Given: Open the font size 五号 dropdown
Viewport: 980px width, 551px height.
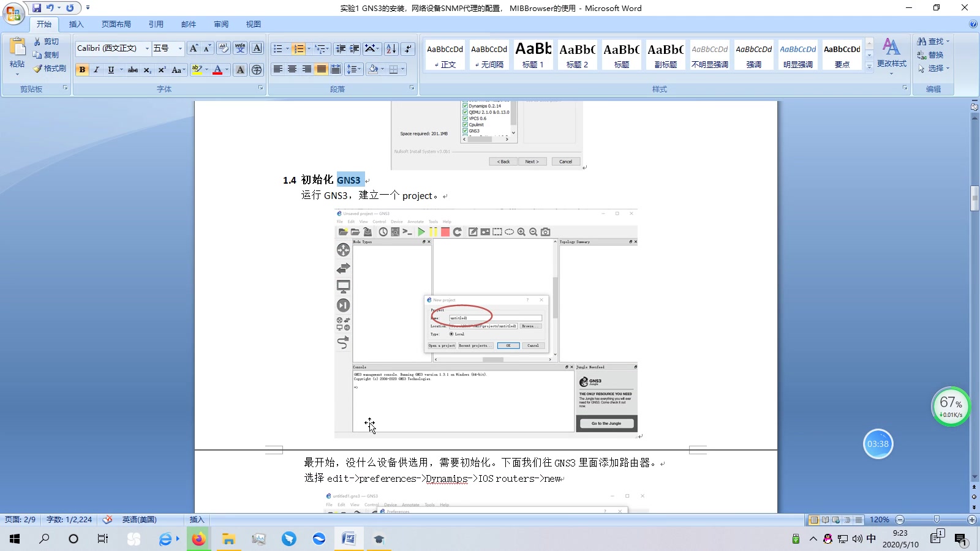Looking at the screenshot, I should [x=180, y=48].
